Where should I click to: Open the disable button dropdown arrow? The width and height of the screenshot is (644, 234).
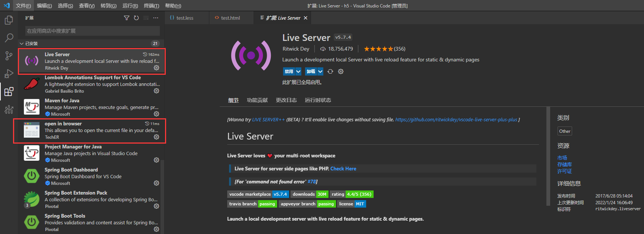tap(298, 71)
